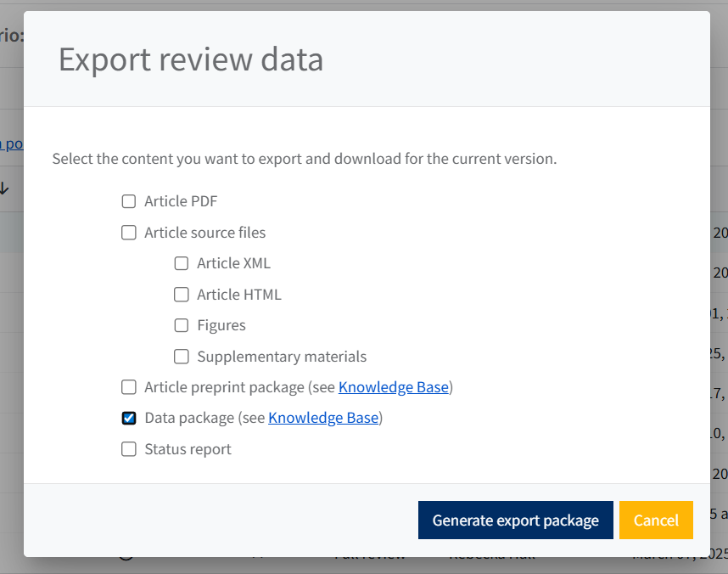Viewport: 728px width, 574px height.
Task: Tick the Article preprint package checkbox
Action: coord(129,387)
